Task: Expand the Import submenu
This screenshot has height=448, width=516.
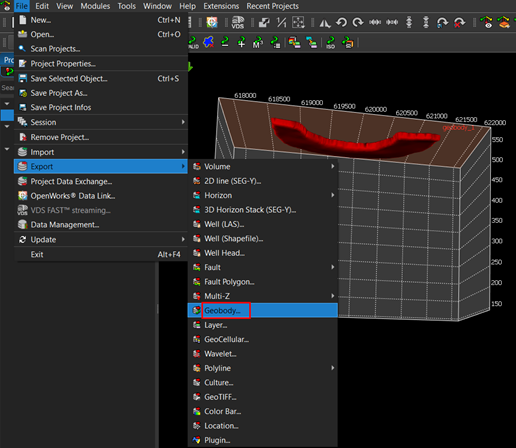Action: click(101, 152)
